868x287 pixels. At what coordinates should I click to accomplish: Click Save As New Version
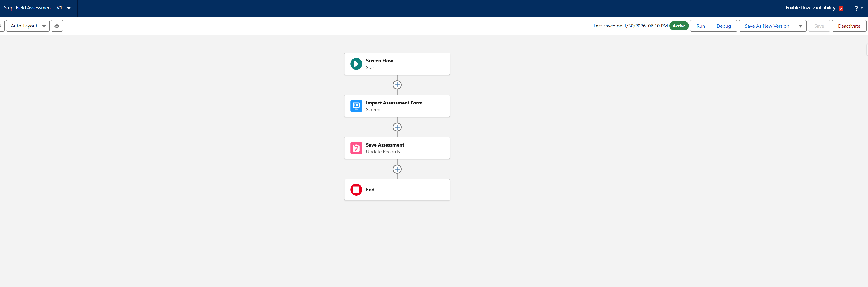tap(766, 26)
